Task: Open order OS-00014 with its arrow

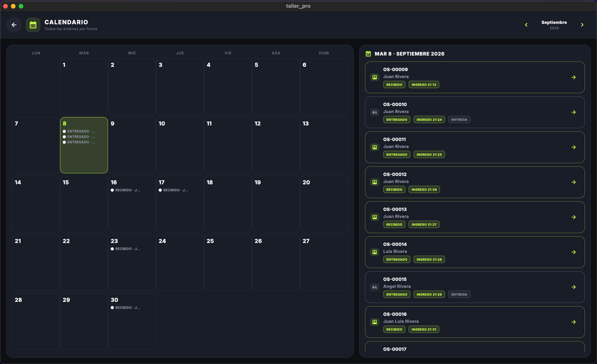Action: point(573,252)
